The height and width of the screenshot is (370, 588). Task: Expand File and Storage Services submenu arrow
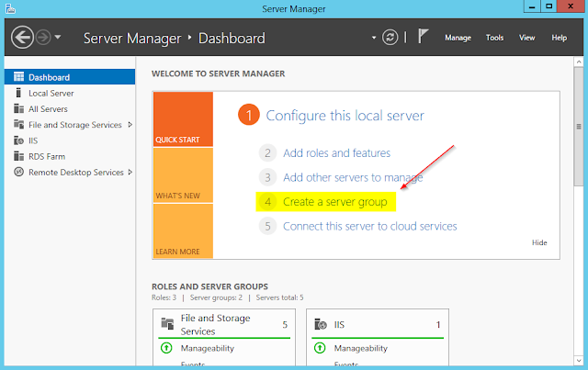[130, 125]
